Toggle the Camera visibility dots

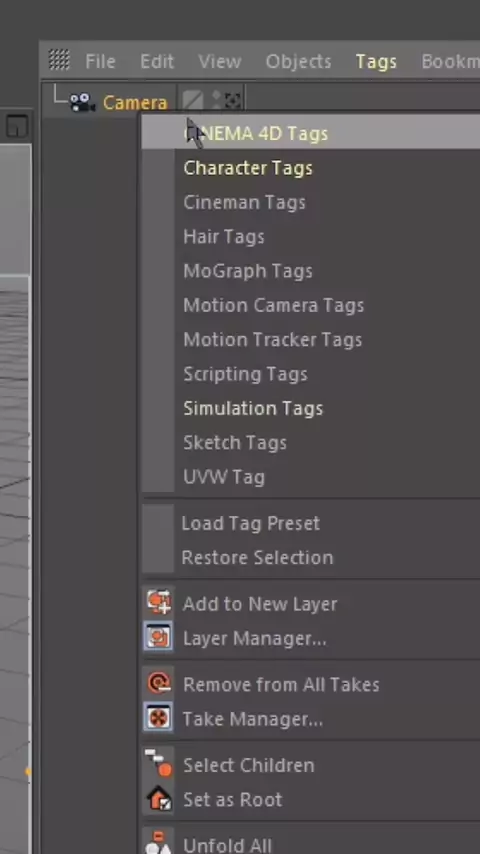pyautogui.click(x=217, y=100)
